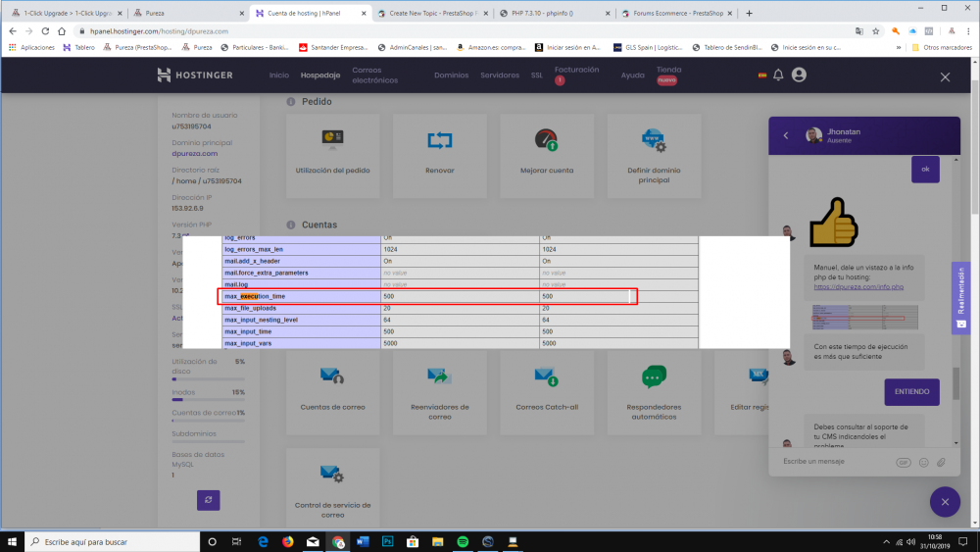Click the GIF icon in chat input
Image resolution: width=980 pixels, height=552 pixels.
click(904, 463)
